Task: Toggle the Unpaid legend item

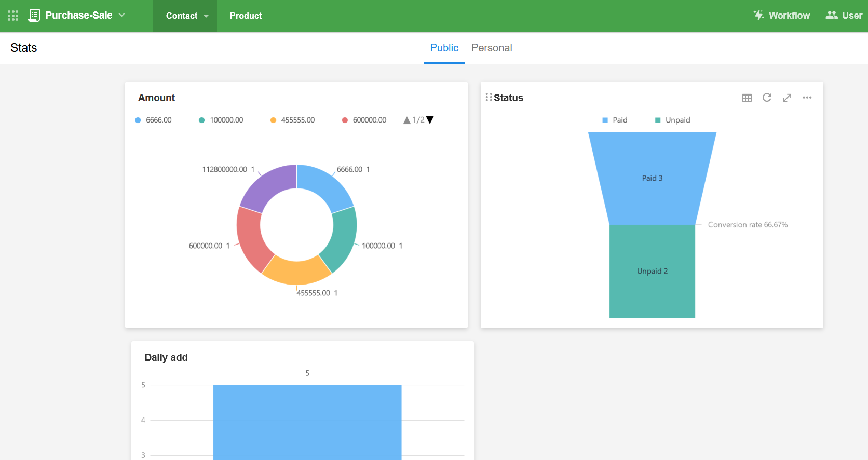Action: coord(672,120)
